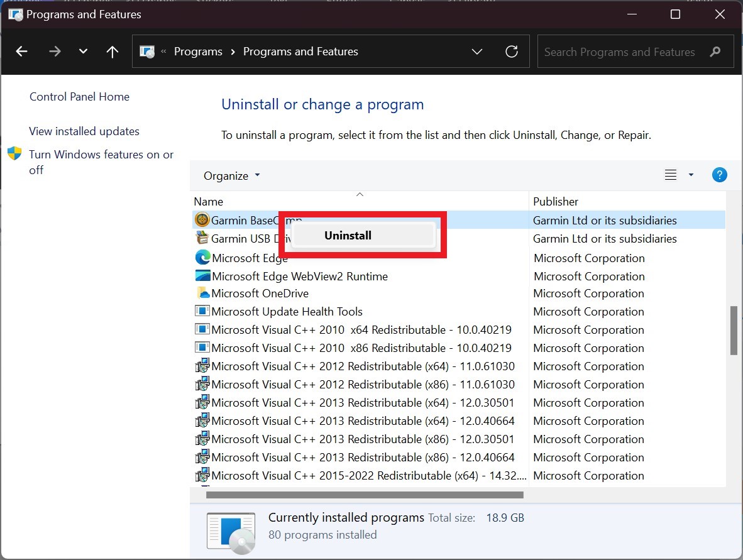Select Microsoft Edge WebView2 Runtime row text
The image size is (743, 560).
pos(300,276)
